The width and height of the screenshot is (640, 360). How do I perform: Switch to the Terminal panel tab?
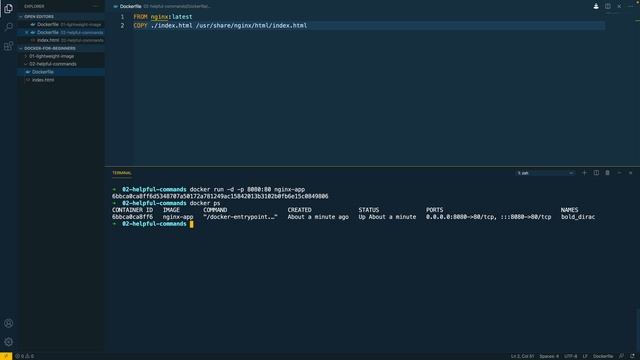(x=122, y=173)
